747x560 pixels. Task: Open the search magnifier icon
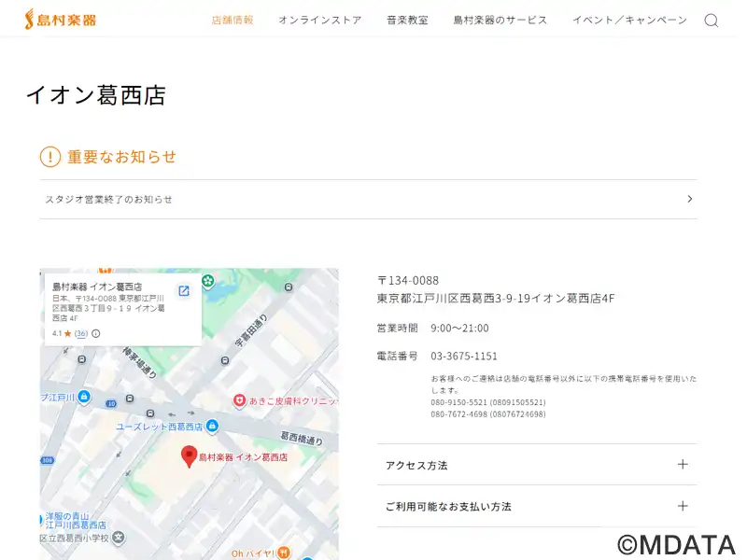(711, 21)
